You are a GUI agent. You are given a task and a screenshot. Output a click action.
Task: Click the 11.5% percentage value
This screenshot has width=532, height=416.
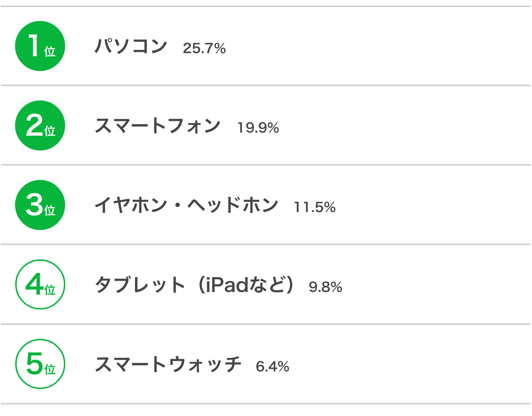point(315,207)
